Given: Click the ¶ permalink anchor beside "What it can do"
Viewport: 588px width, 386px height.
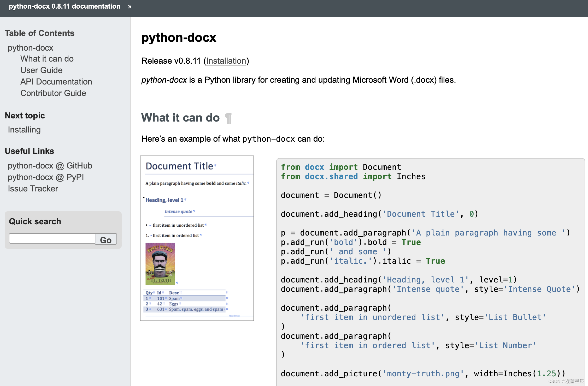Looking at the screenshot, I should (x=228, y=118).
